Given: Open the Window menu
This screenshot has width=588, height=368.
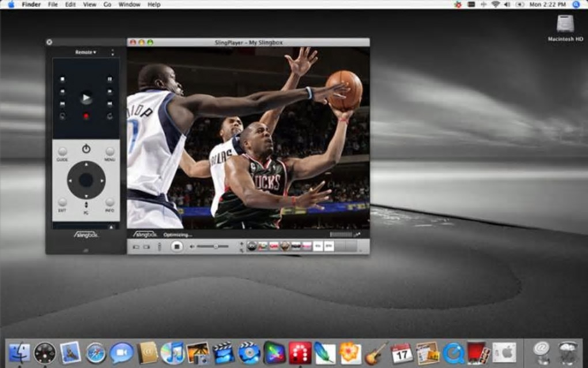Looking at the screenshot, I should coord(129,5).
